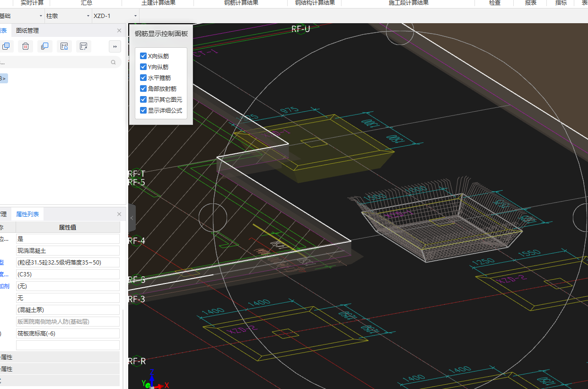Open 施工段计算结果 ribbon group

pos(409,3)
